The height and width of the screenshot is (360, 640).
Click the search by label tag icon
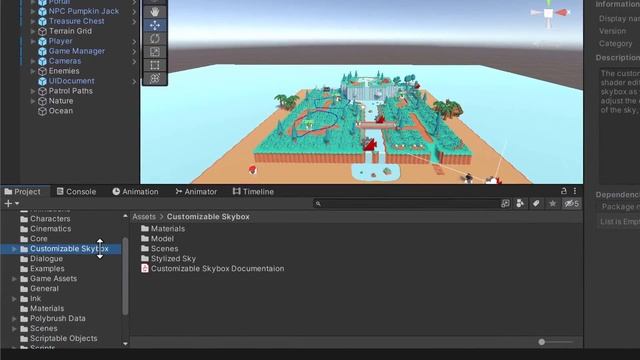536,203
